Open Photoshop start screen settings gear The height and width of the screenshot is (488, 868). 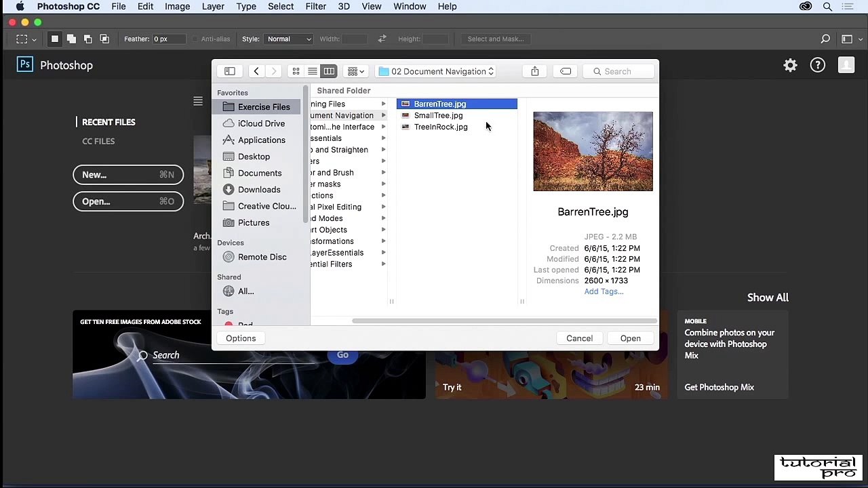(790, 65)
